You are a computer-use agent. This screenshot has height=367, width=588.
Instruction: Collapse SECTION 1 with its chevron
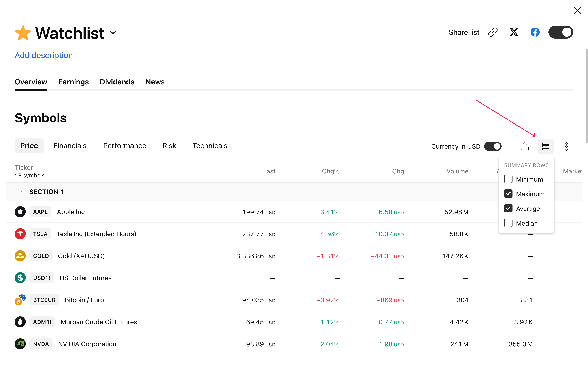[x=20, y=192]
